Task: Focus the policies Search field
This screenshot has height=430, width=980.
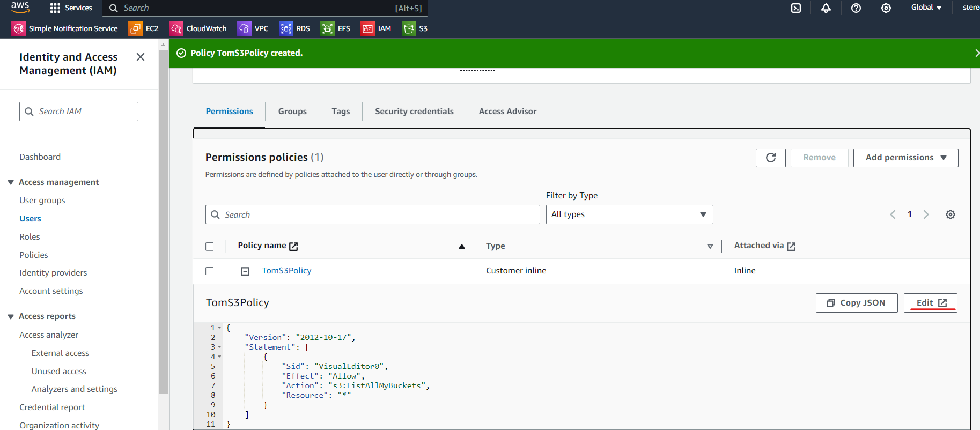Action: point(372,214)
